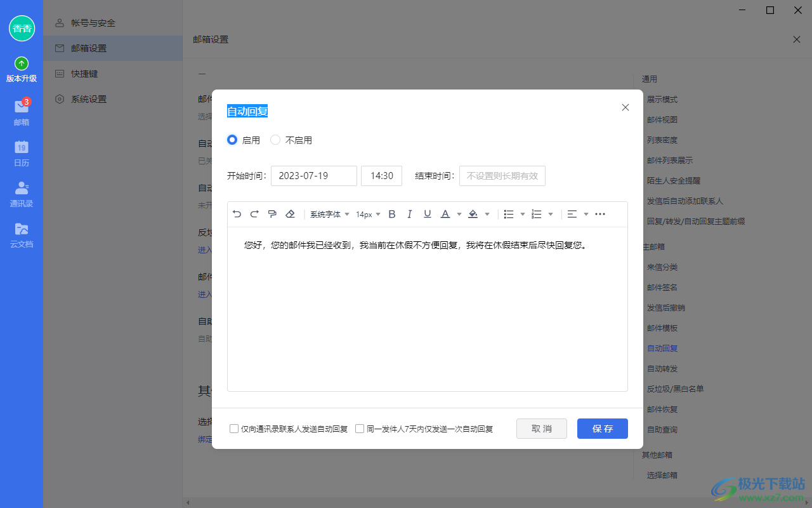Select the format painter icon
The height and width of the screenshot is (508, 812).
[x=272, y=214]
